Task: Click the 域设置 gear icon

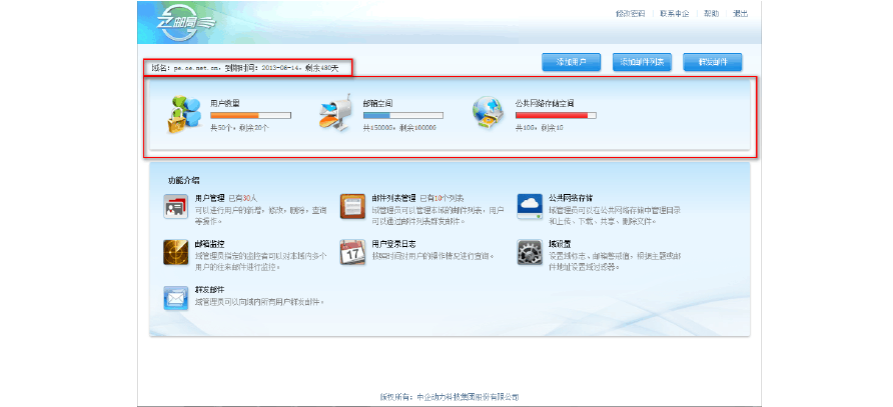Action: 529,252
